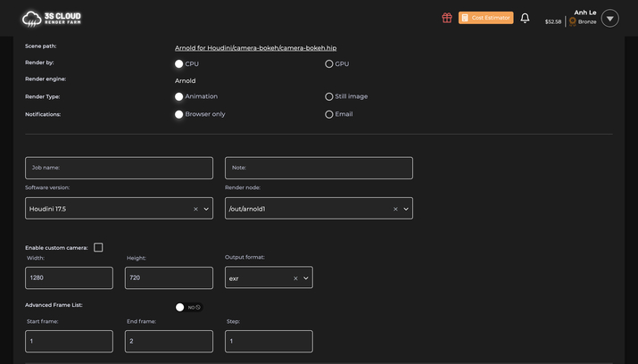Set notifications to Browser only
The width and height of the screenshot is (638, 364).
point(178,114)
